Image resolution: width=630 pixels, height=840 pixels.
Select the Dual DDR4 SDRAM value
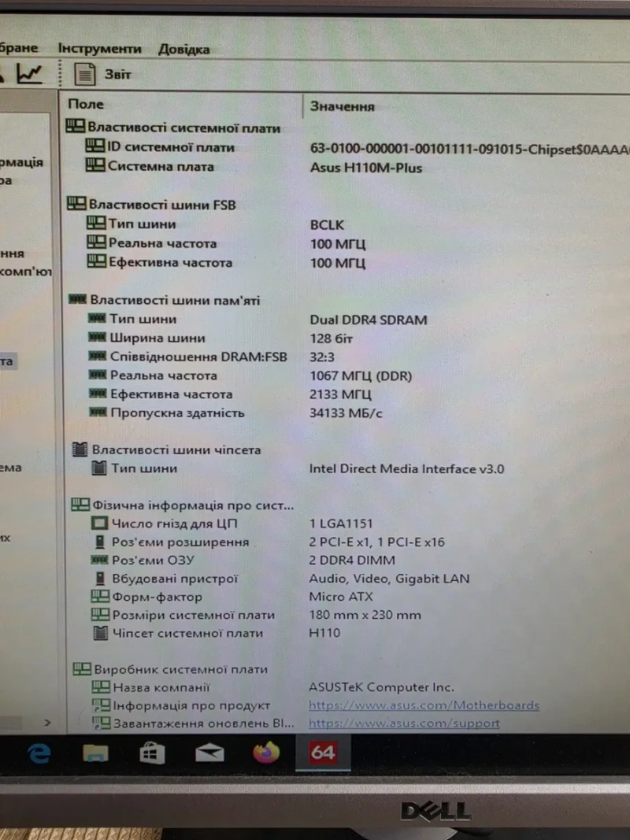coord(369,320)
